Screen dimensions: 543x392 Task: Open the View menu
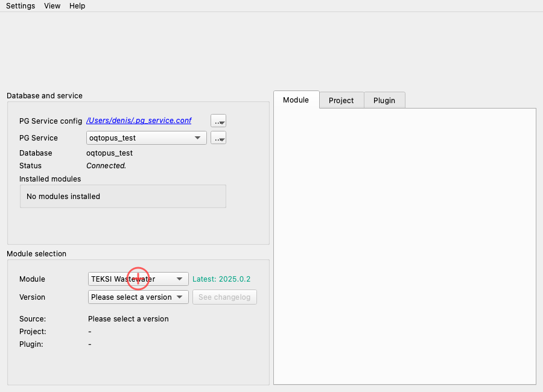[52, 6]
